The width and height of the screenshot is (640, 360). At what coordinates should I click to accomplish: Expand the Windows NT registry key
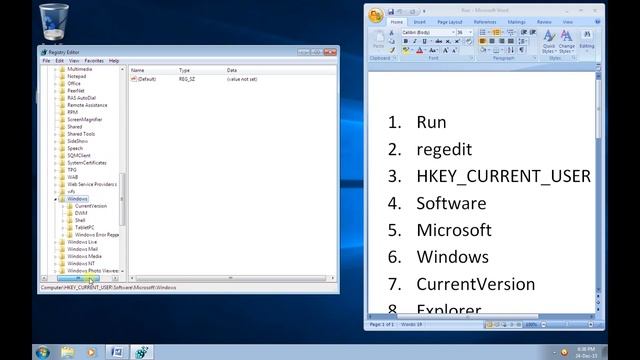56,264
